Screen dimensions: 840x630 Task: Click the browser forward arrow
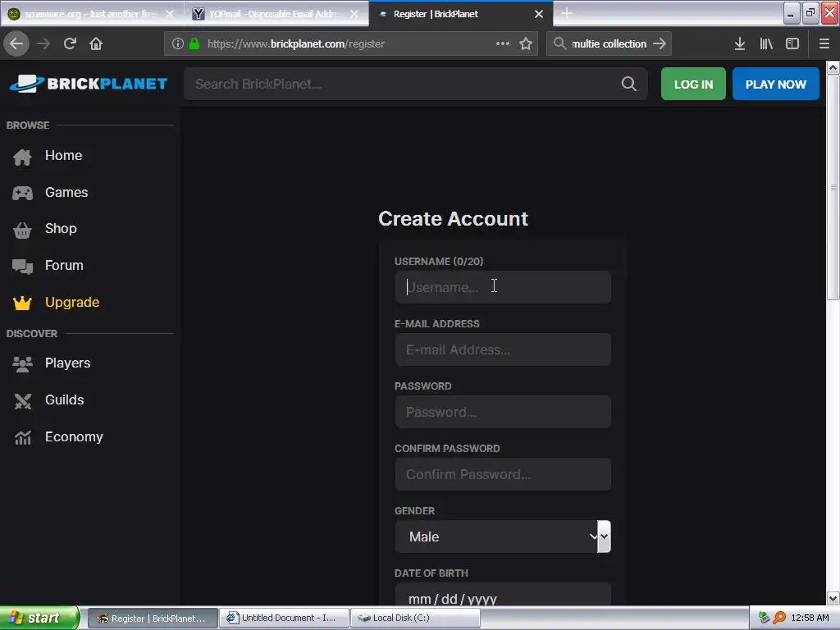coord(43,43)
